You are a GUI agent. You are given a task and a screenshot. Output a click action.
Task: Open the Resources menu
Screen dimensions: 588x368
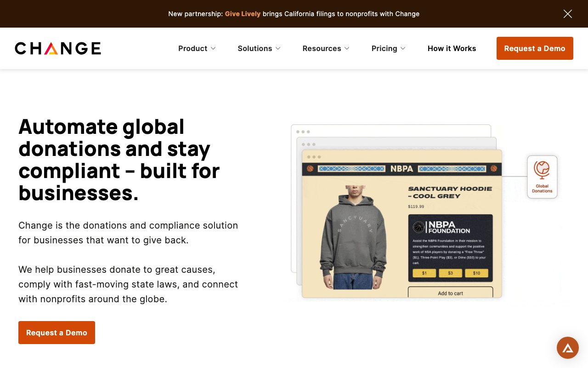pos(322,48)
